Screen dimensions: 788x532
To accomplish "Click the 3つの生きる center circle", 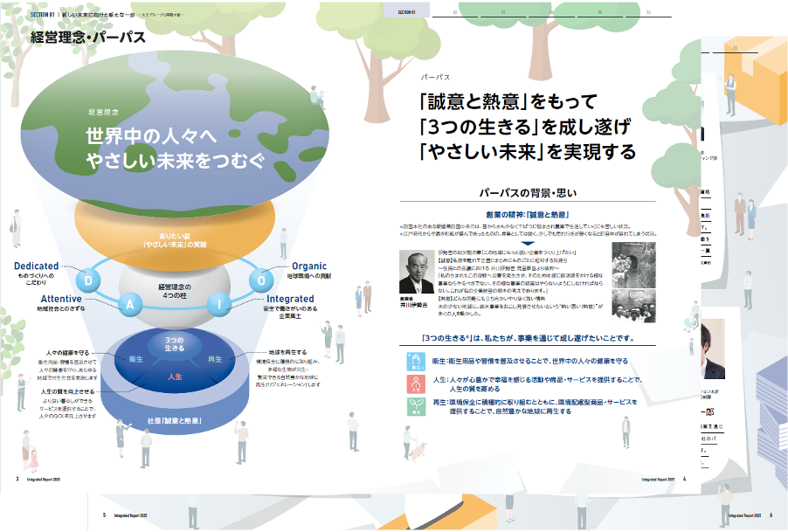I will [x=175, y=343].
